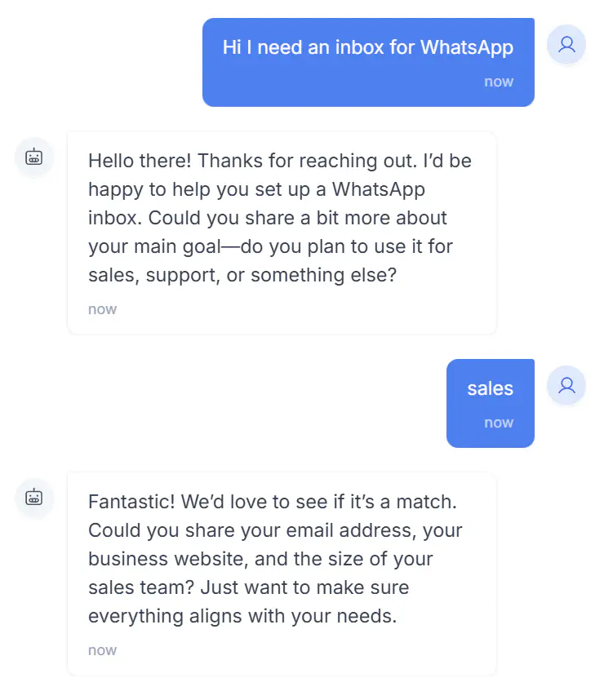The width and height of the screenshot is (604, 700).
Task: Open the bot message starting 'Hello there!'
Action: [x=282, y=233]
